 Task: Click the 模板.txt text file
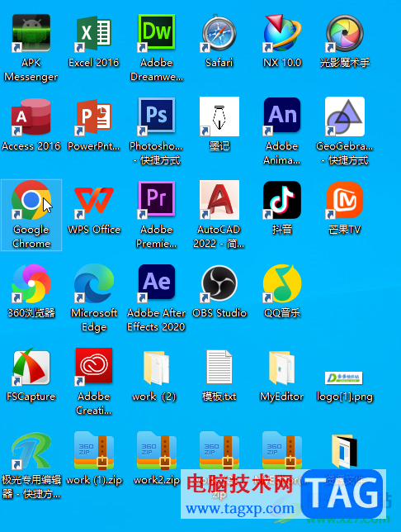point(219,367)
